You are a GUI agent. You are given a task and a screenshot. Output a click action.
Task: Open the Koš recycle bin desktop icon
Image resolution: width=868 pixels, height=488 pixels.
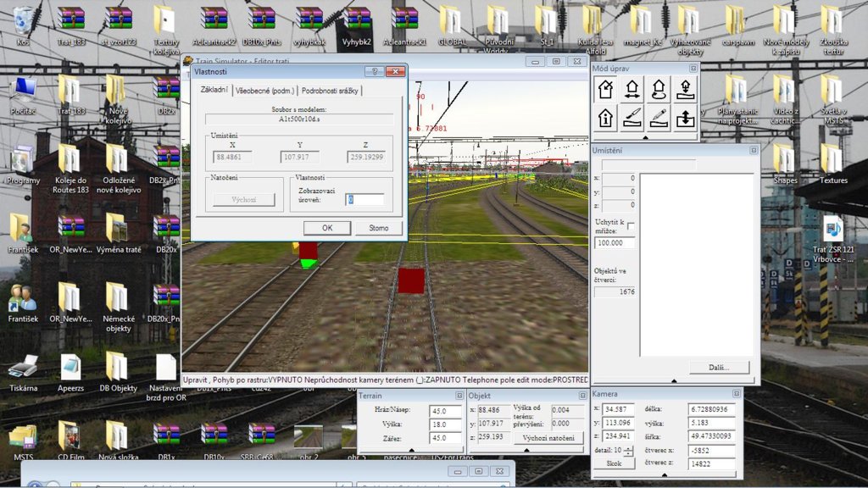click(23, 21)
